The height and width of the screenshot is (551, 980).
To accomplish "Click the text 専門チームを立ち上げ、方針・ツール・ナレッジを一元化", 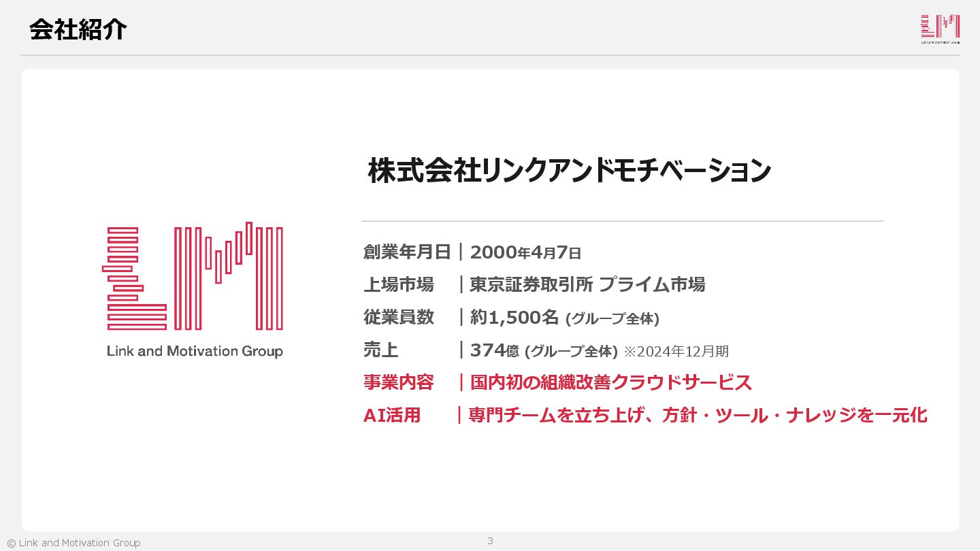I will click(698, 415).
